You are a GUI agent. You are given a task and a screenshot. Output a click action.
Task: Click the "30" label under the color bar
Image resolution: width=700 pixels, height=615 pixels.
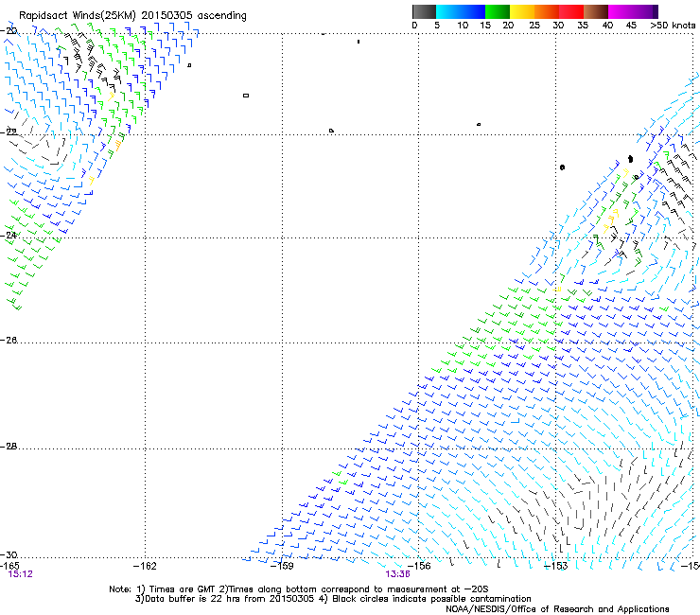click(558, 26)
